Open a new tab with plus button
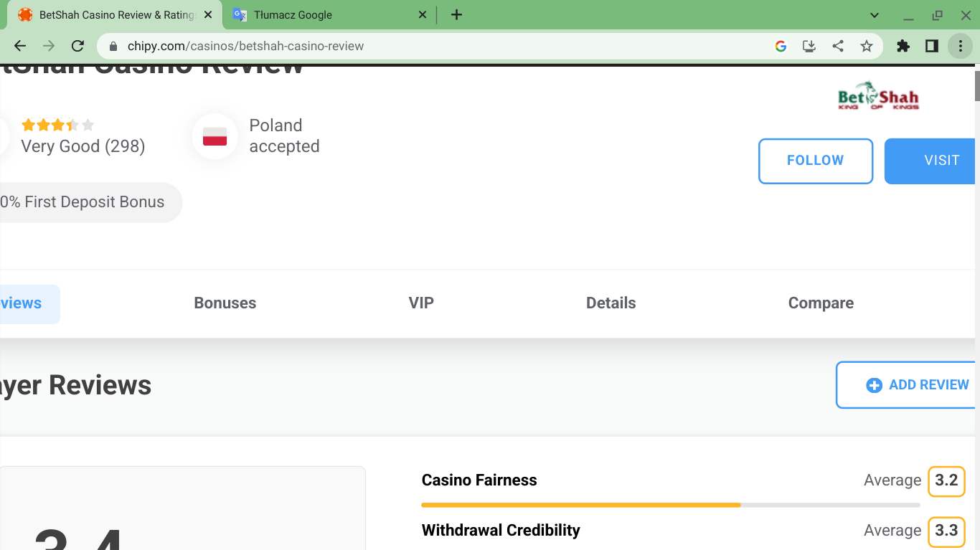980x550 pixels. (x=456, y=15)
